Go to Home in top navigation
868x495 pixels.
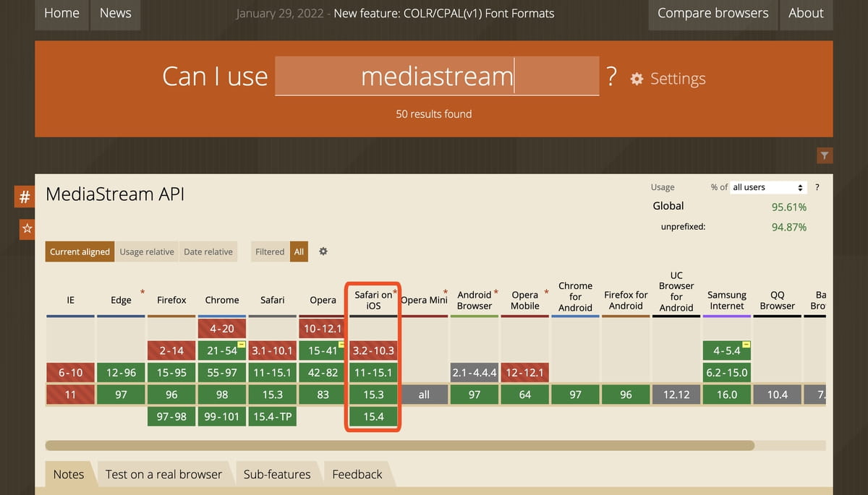61,13
